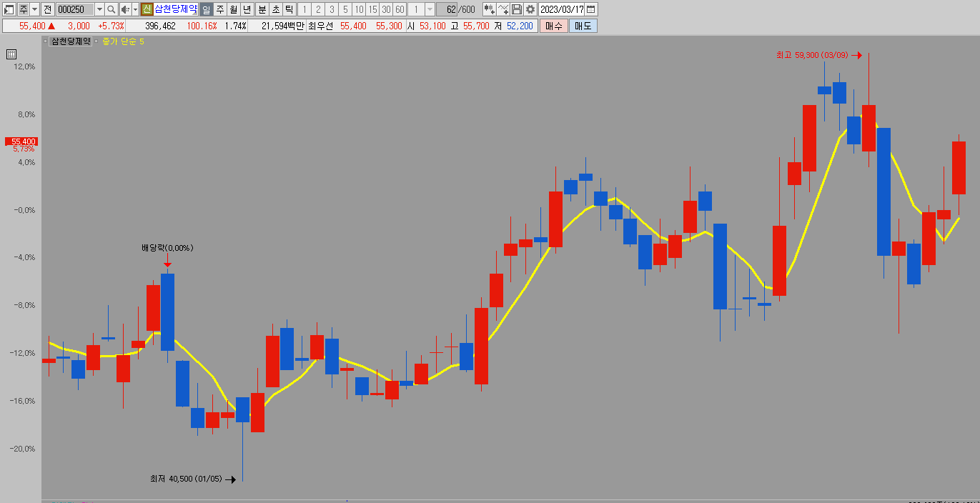
Task: Click the candlestick chart type icon
Action: pyautogui.click(x=490, y=9)
